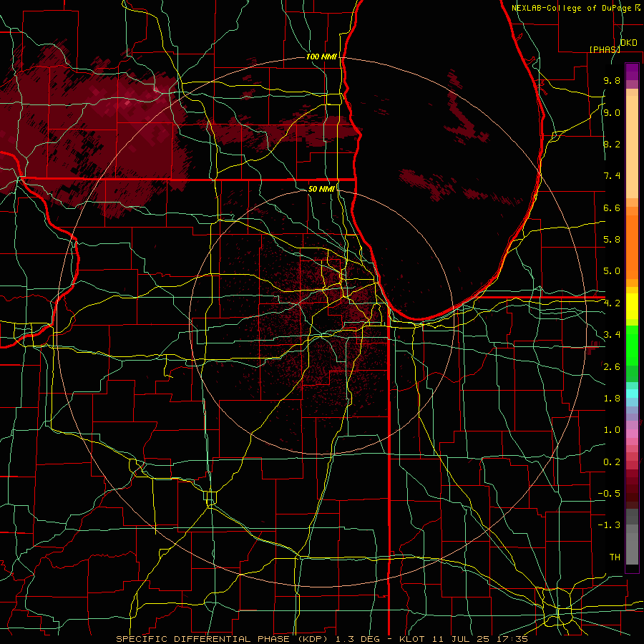Click the 17:35 timestamp in the caption
The image size is (644, 644).
click(512, 639)
